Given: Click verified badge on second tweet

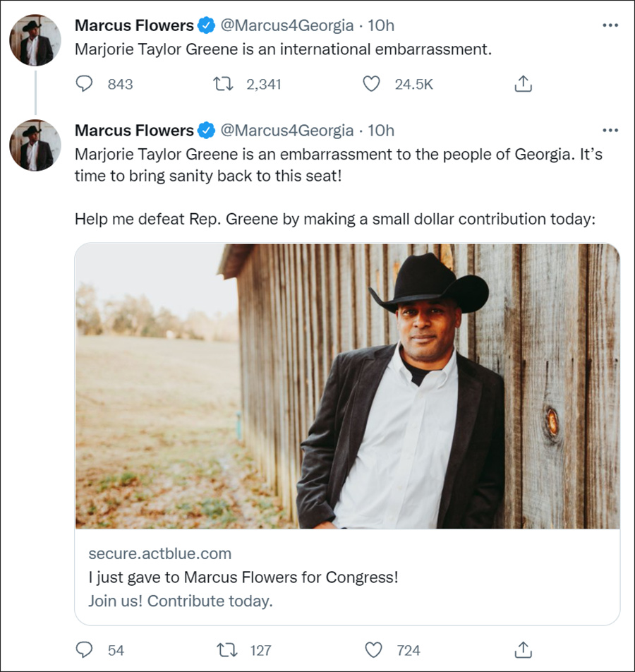Looking at the screenshot, I should [x=205, y=131].
